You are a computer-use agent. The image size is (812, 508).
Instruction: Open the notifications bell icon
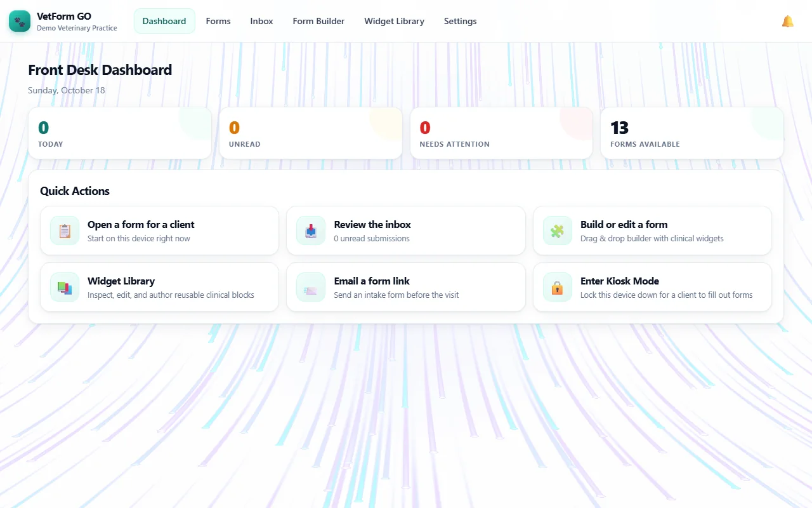pos(788,22)
